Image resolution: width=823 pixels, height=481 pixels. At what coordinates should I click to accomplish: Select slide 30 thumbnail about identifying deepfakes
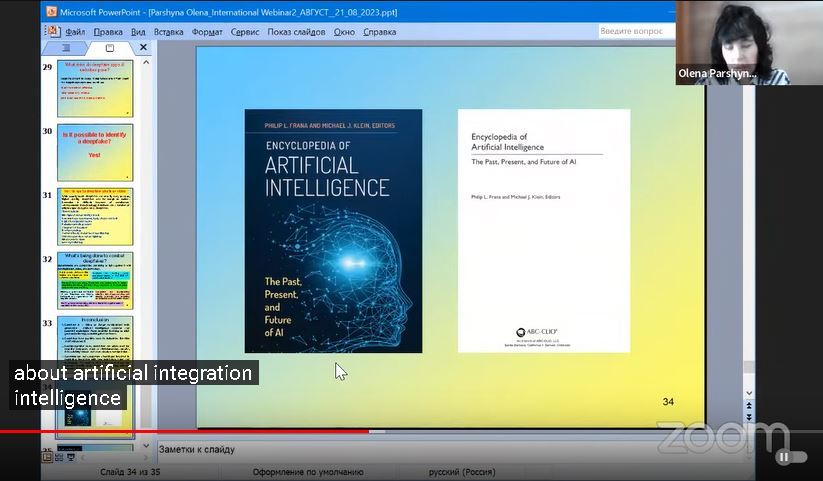coord(95,152)
